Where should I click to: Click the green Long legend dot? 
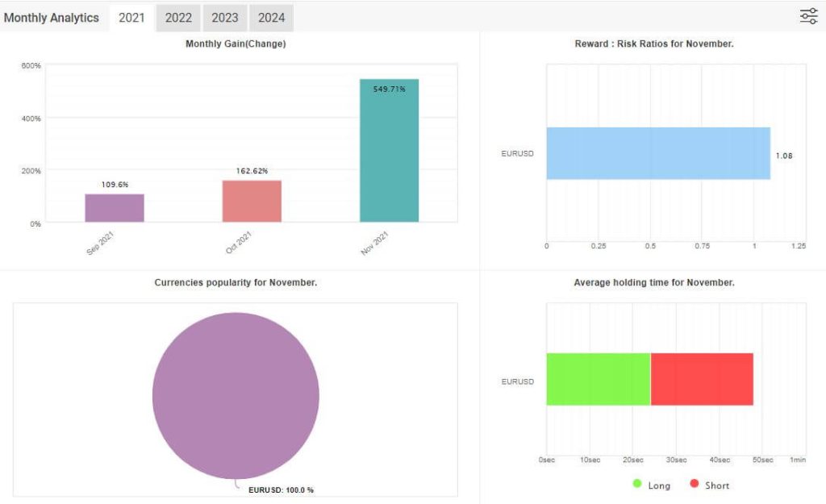point(637,485)
